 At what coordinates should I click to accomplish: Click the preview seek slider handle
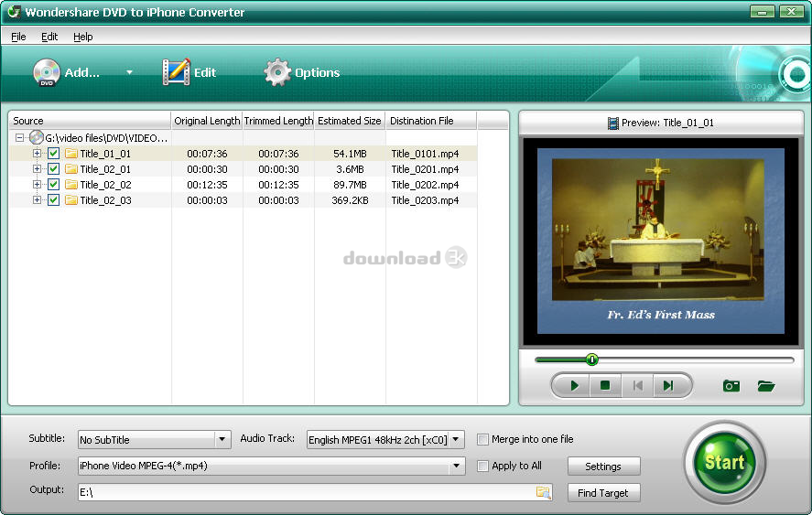[592, 359]
